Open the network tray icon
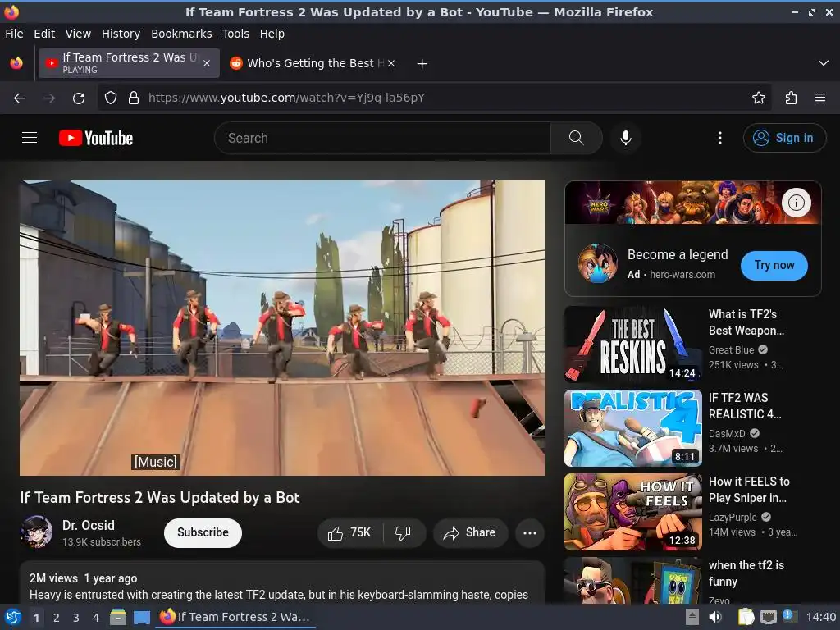This screenshot has height=630, width=840. (x=769, y=617)
